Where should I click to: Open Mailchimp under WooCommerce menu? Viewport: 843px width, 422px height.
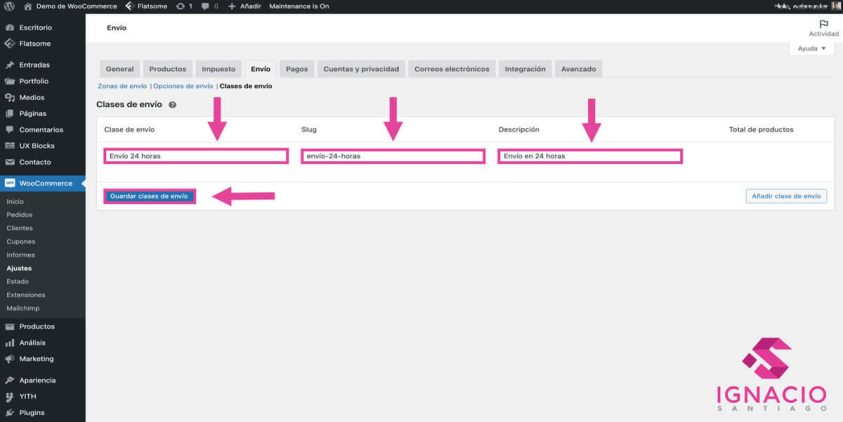click(23, 308)
